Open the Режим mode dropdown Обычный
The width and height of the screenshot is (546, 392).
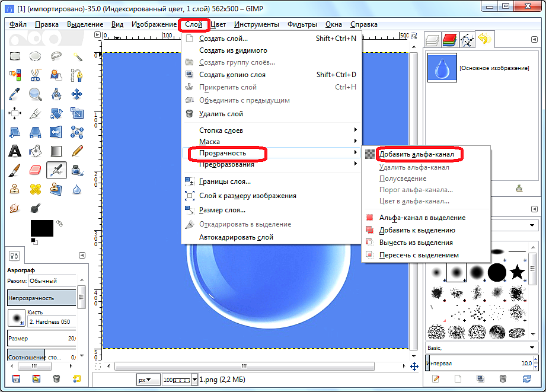(52, 281)
